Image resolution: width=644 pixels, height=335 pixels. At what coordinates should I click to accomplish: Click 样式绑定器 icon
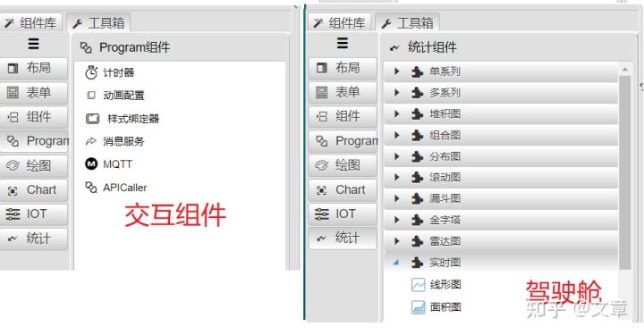[x=92, y=119]
